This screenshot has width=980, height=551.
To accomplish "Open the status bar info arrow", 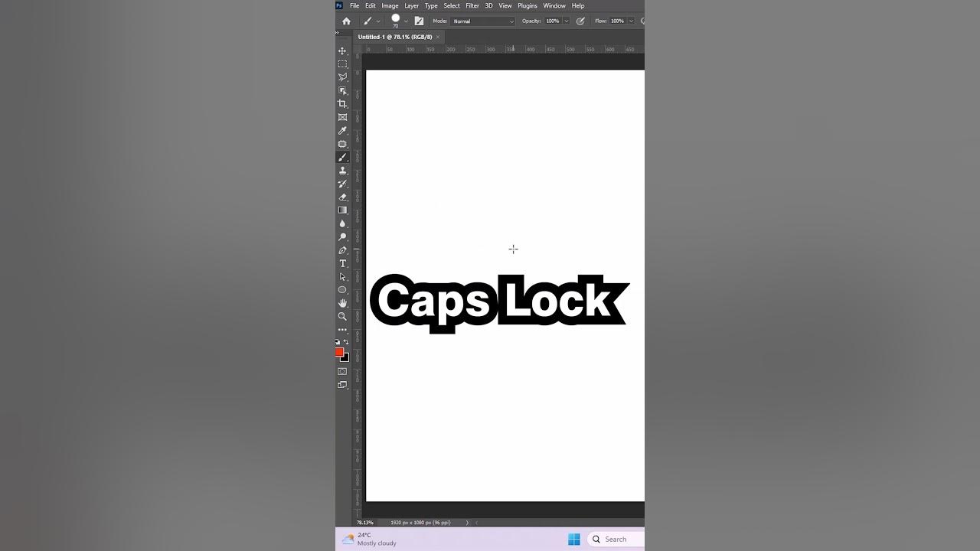I will pyautogui.click(x=468, y=523).
